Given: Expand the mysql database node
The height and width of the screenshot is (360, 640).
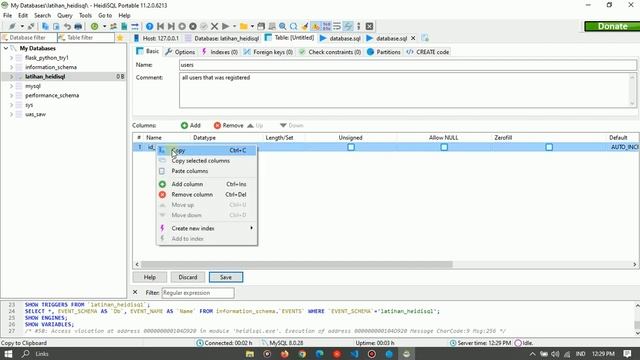Looking at the screenshot, I should click(x=11, y=86).
